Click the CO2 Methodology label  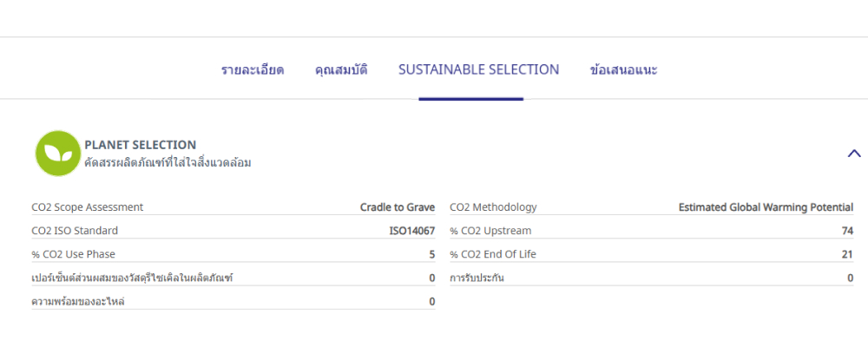click(x=493, y=207)
